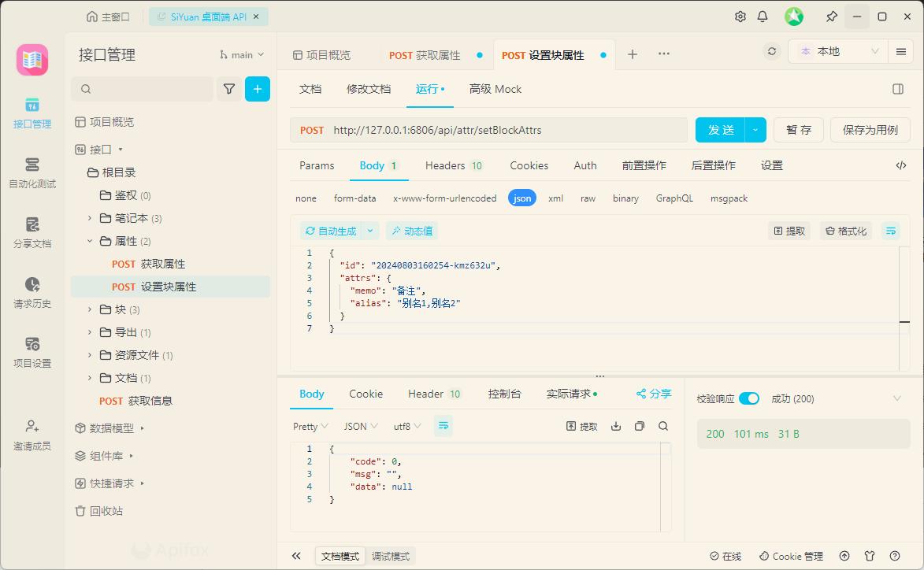Download the response with the download icon
Viewport: 924px width, 570px height.
(x=616, y=427)
